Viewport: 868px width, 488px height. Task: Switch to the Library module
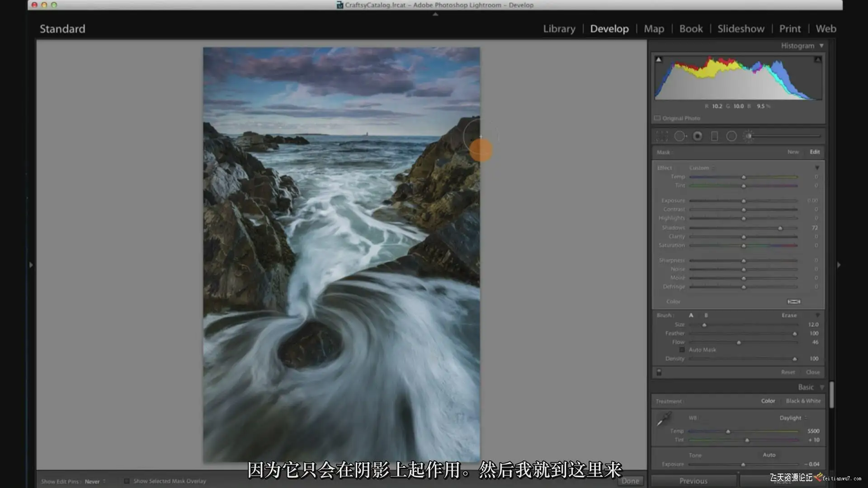tap(559, 29)
